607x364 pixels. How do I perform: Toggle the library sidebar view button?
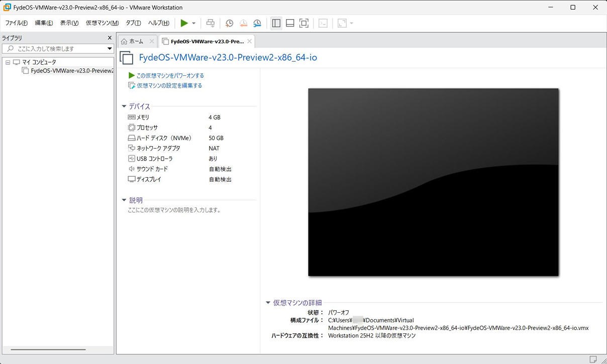point(276,23)
